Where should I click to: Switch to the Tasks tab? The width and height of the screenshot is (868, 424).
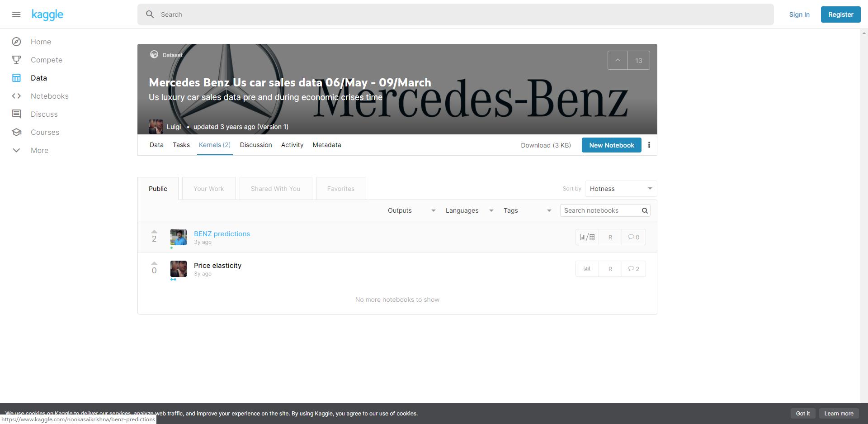pos(181,145)
